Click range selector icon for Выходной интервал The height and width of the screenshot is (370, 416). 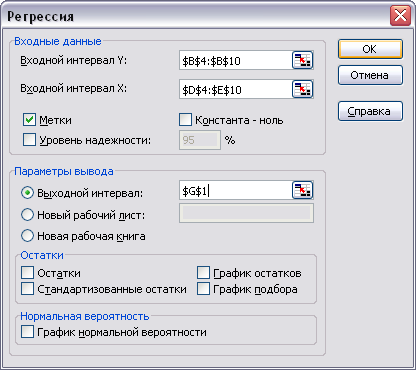tap(303, 190)
